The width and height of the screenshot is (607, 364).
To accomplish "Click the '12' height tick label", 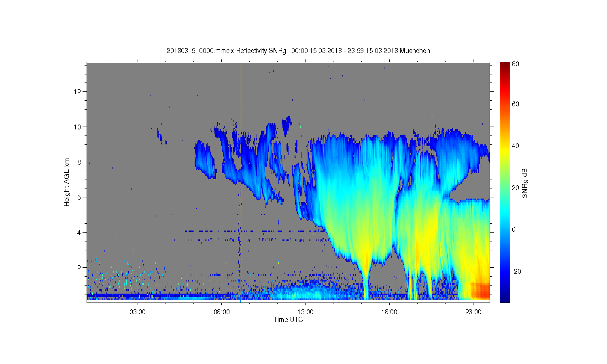I will tap(78, 92).
